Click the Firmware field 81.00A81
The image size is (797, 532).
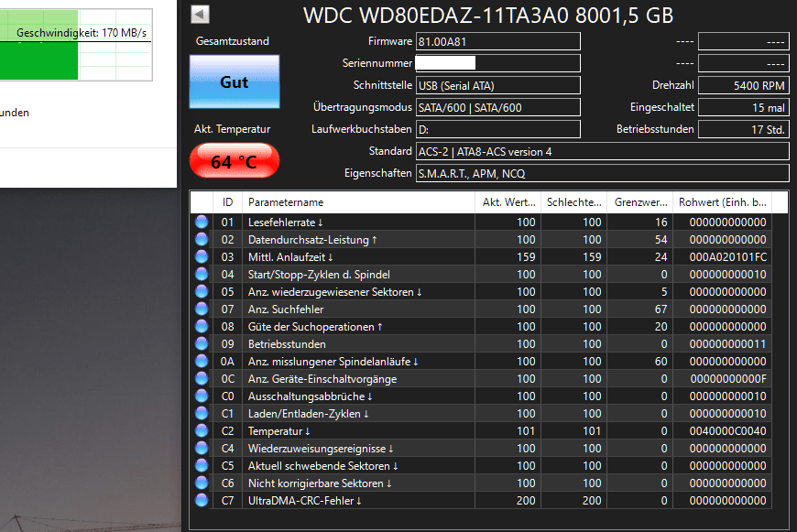pyautogui.click(x=498, y=42)
